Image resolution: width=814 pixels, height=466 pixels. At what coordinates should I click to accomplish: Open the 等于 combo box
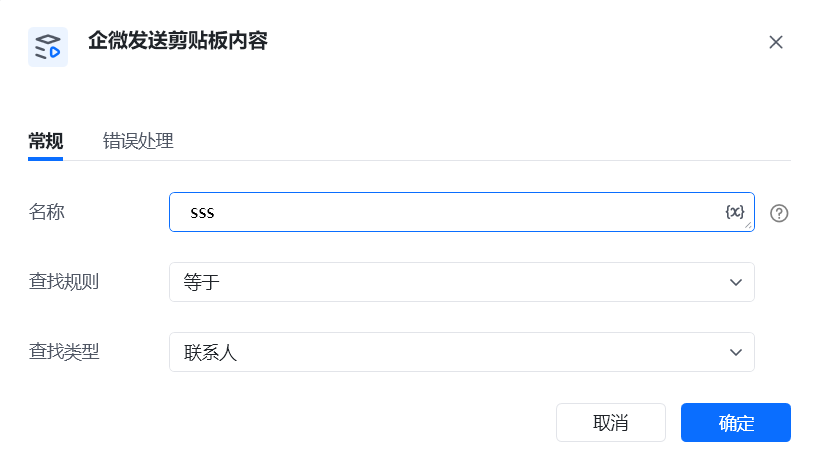coord(462,282)
